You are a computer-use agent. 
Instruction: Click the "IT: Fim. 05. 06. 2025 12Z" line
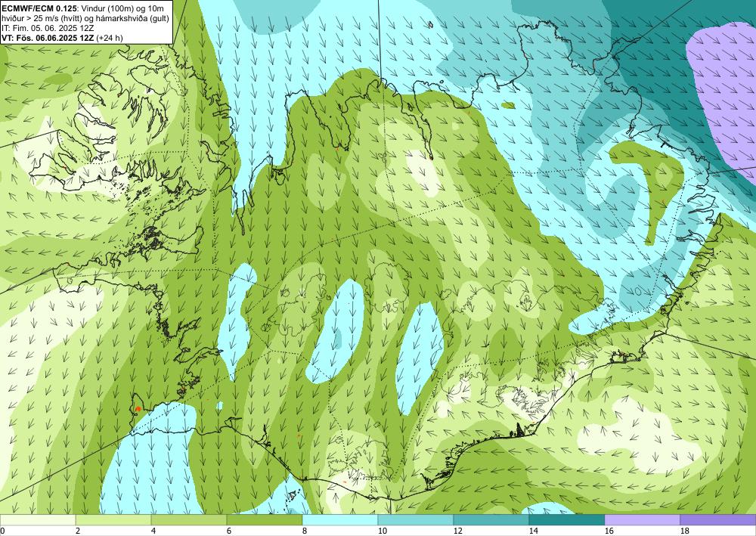47,28
